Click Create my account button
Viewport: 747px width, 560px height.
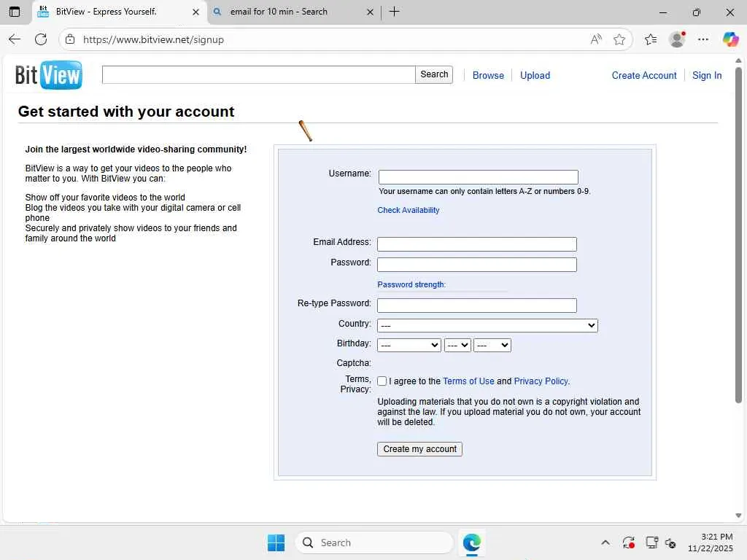click(419, 448)
